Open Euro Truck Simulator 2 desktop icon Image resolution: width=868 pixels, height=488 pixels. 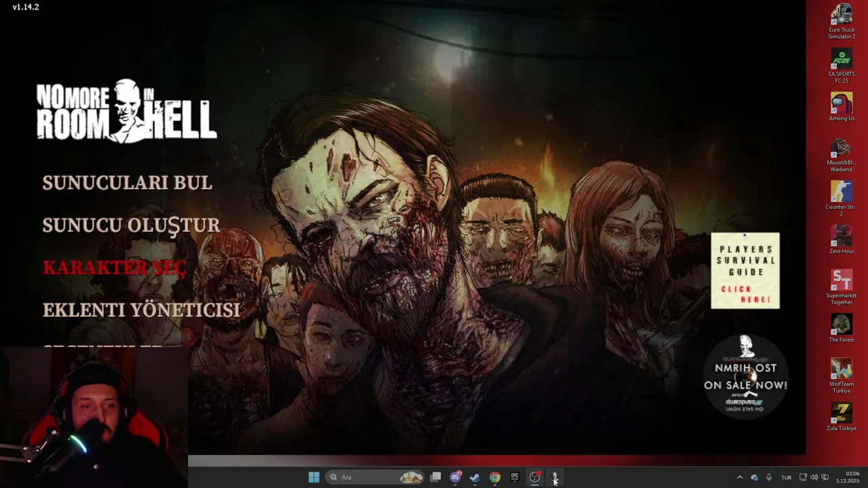click(x=842, y=21)
